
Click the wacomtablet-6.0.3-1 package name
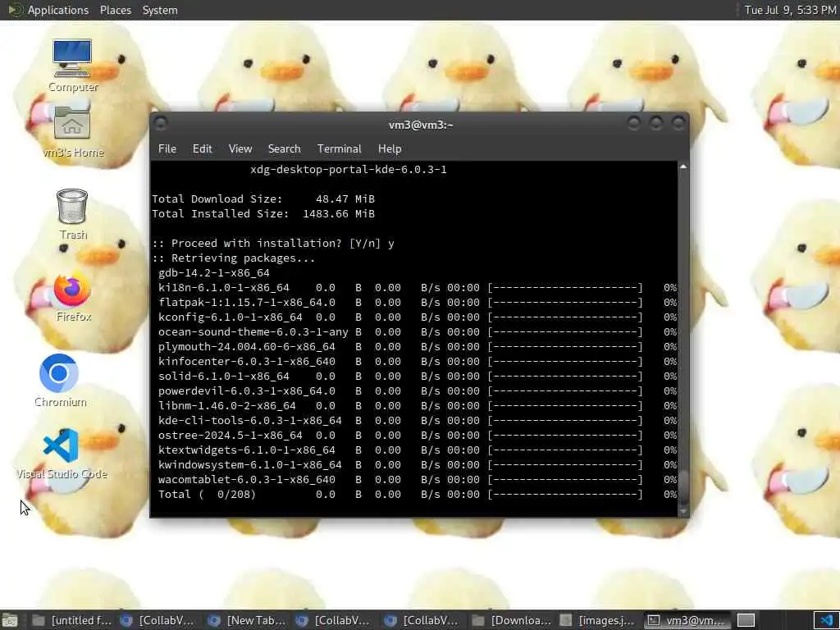(243, 480)
